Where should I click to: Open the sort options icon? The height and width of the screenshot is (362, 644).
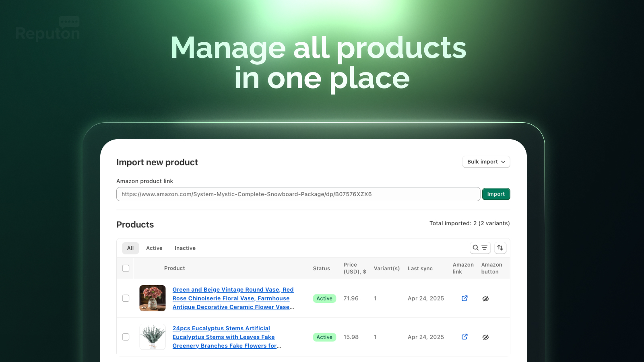(500, 248)
